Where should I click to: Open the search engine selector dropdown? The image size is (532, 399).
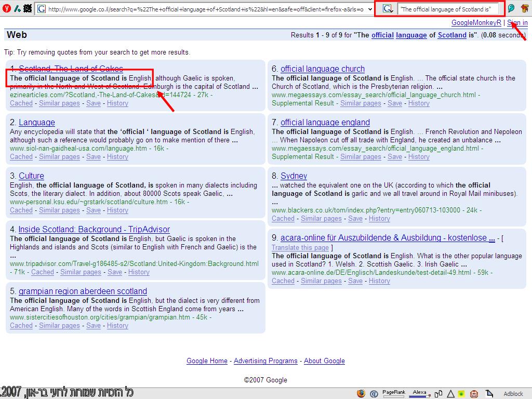pyautogui.click(x=388, y=9)
